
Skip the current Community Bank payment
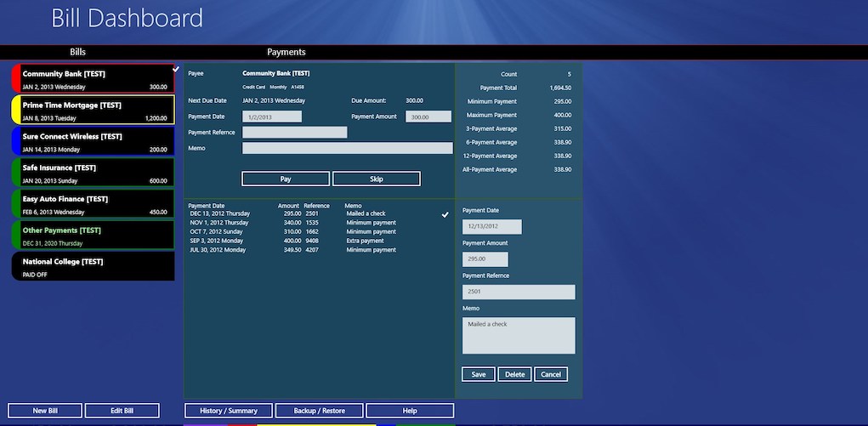[x=376, y=179]
